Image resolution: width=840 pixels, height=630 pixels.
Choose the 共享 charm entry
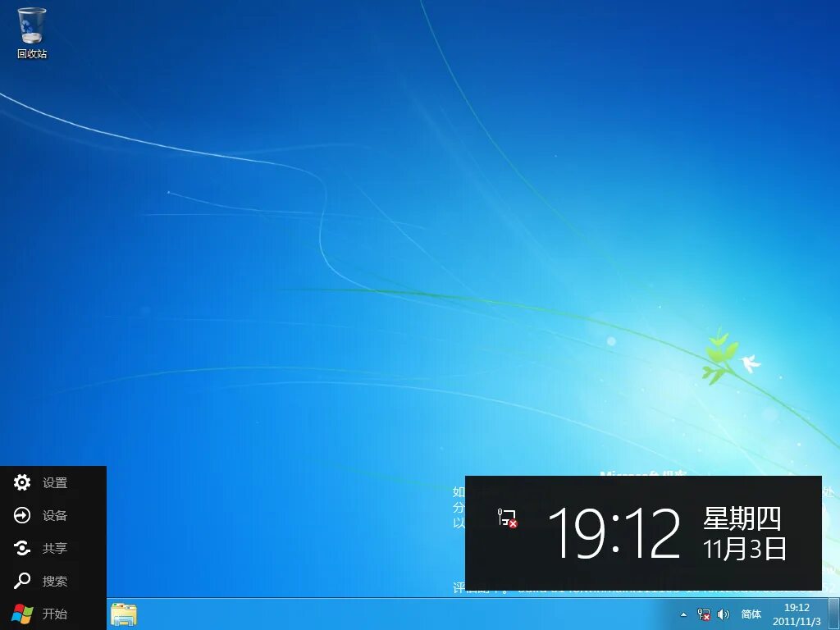click(55, 548)
